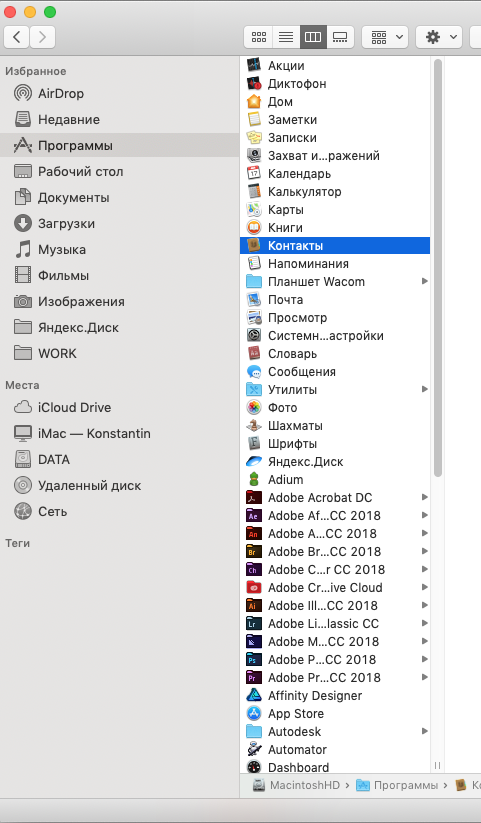Viewport: 481px width, 823px height.
Task: Select Удаленный диск in the sidebar
Action: 120,485
